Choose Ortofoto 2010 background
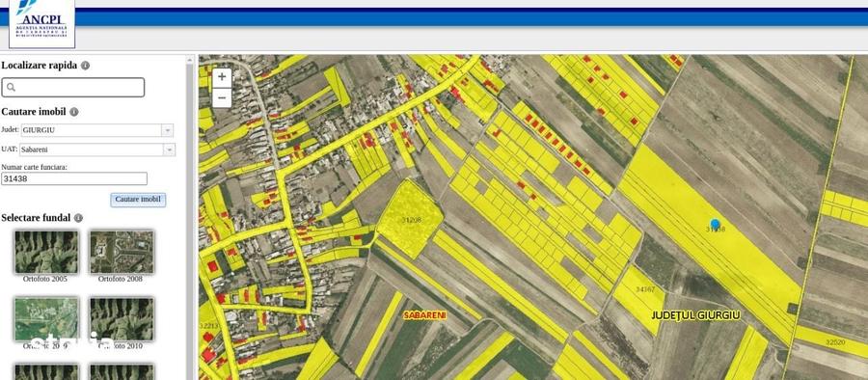The width and height of the screenshot is (868, 380). (x=122, y=319)
